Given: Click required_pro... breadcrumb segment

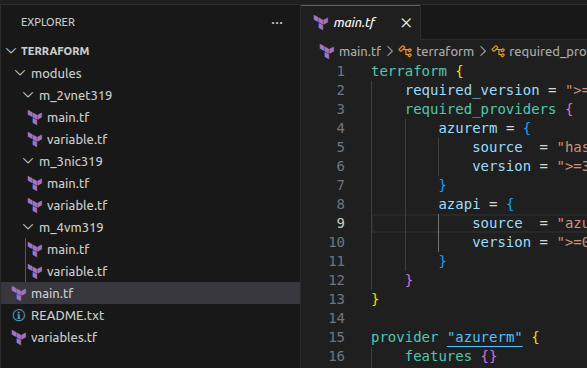Looking at the screenshot, I should (x=548, y=51).
